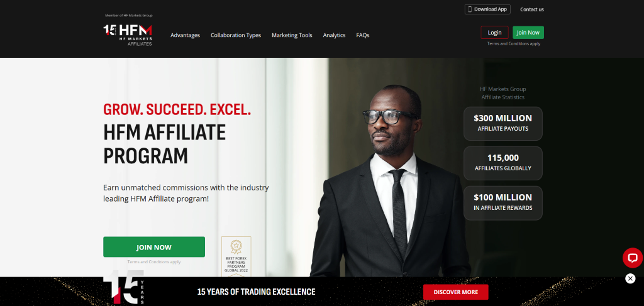Click the HFM Markets Affiliates logo
Screen dimensions: 644x306
coord(128,35)
